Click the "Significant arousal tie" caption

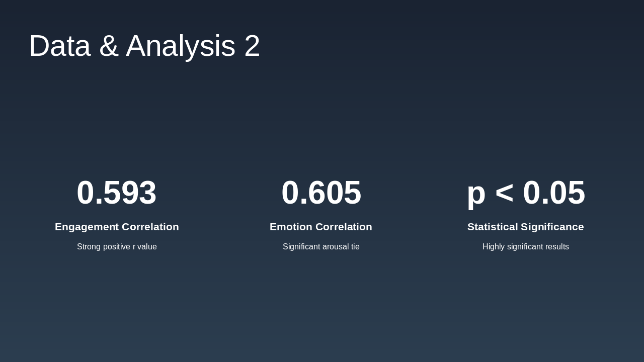tap(321, 247)
